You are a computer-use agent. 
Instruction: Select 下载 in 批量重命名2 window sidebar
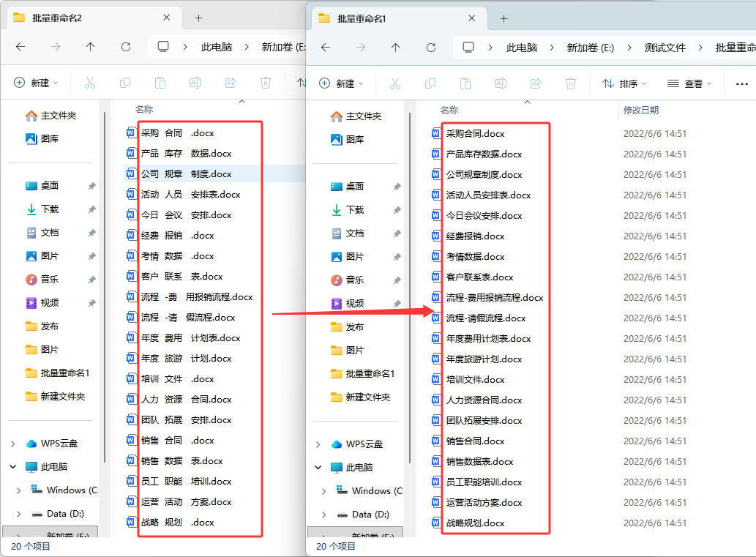(42, 209)
